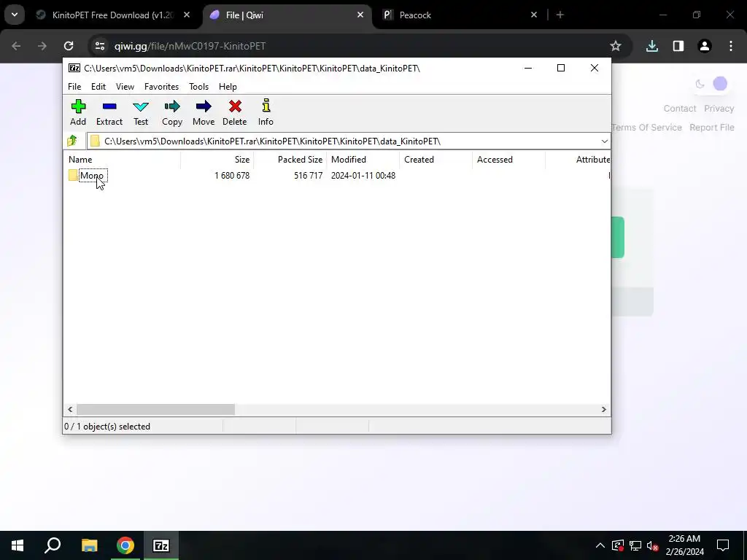Reload the page in Chrome
This screenshot has width=747, height=560.
coord(69,46)
